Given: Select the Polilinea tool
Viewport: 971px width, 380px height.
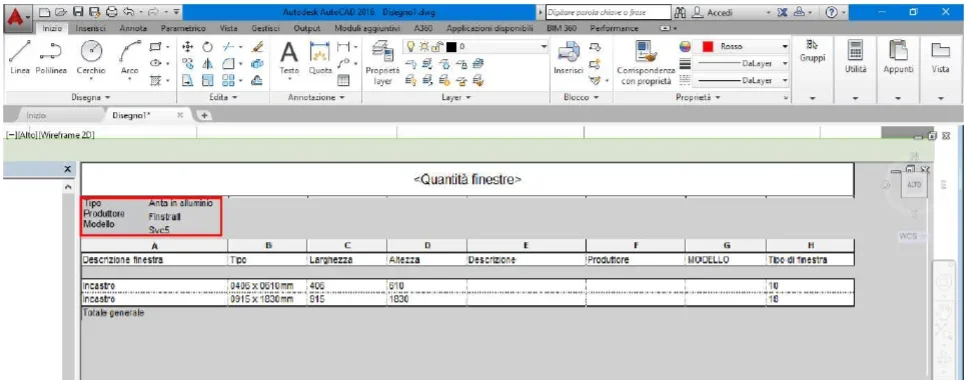Looking at the screenshot, I should (51, 59).
